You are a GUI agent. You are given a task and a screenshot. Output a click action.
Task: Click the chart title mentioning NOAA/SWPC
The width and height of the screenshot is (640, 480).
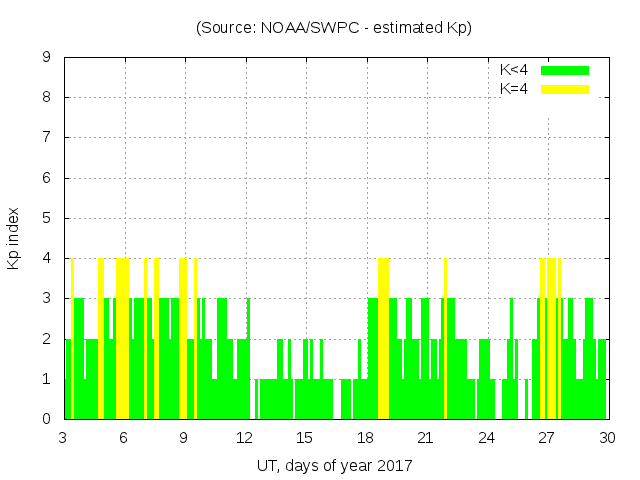pyautogui.click(x=334, y=28)
